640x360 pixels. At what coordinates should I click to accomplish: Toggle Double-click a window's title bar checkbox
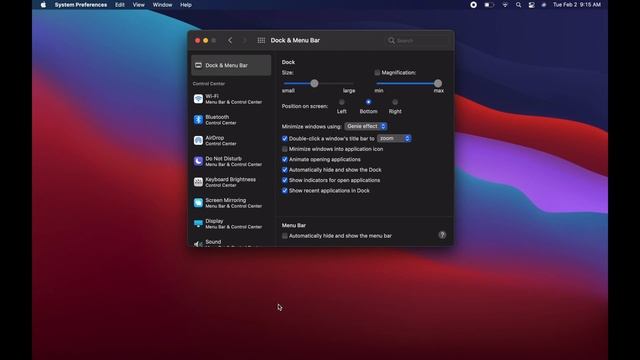click(x=285, y=139)
